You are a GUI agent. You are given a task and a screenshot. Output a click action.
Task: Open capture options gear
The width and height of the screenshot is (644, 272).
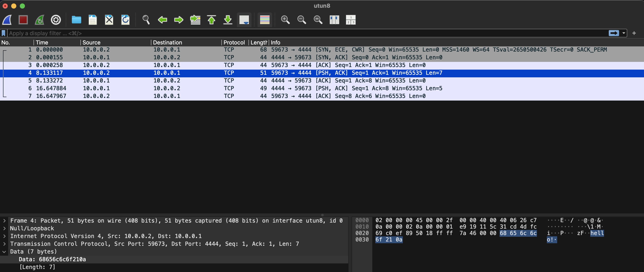(x=56, y=20)
